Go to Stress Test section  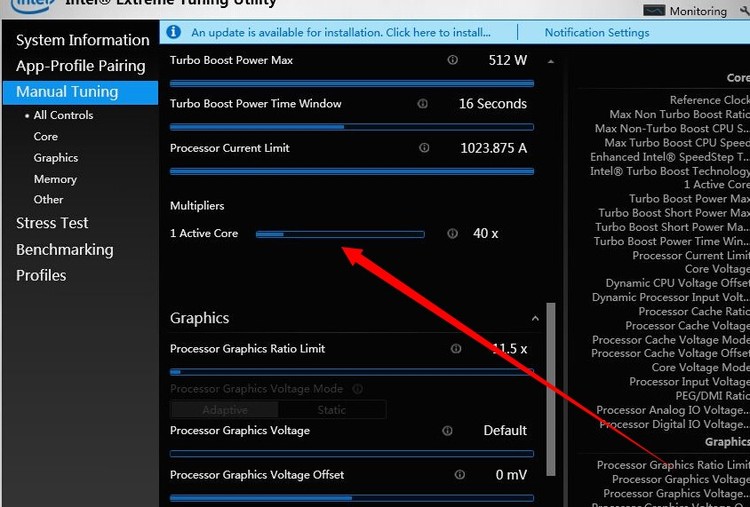click(52, 223)
